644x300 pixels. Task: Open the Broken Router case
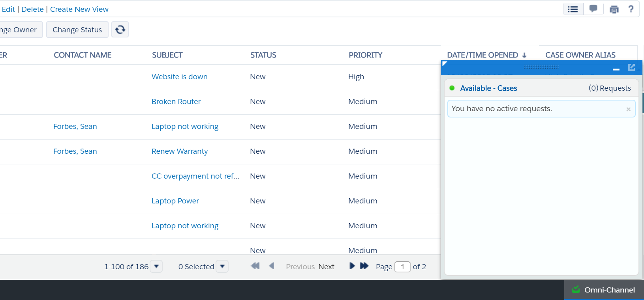176,102
